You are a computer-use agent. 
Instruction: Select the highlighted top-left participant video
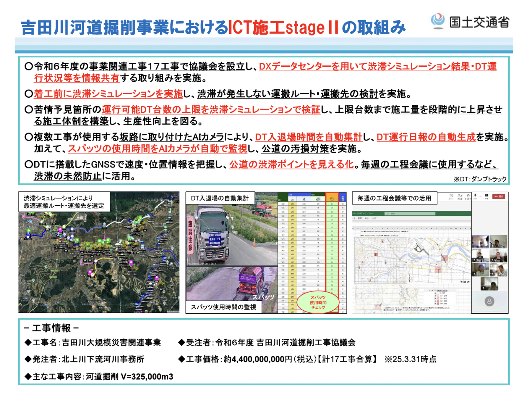(x=480, y=241)
